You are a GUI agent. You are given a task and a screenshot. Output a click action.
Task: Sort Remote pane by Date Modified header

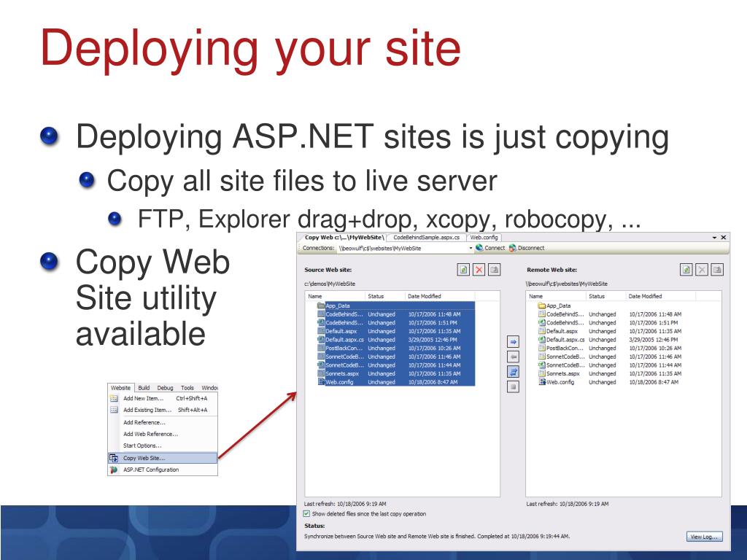tap(660, 296)
